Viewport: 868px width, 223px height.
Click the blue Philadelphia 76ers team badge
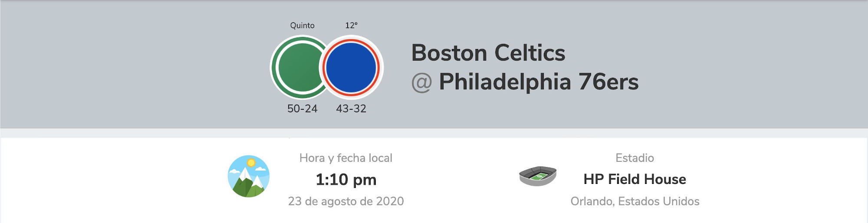point(351,67)
